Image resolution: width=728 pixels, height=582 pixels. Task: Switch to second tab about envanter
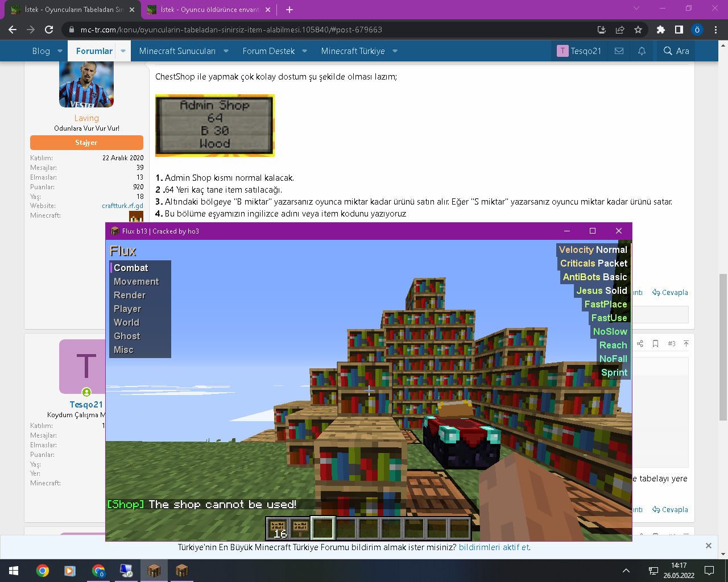coord(209,10)
